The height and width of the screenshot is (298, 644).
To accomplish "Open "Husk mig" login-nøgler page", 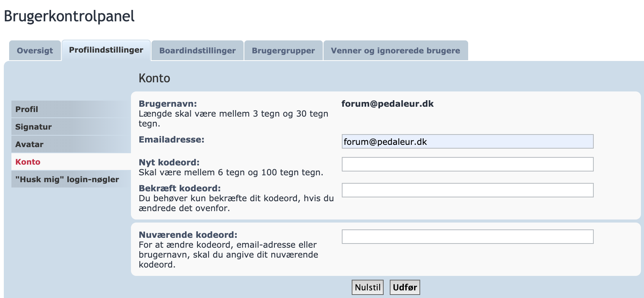I will click(67, 179).
